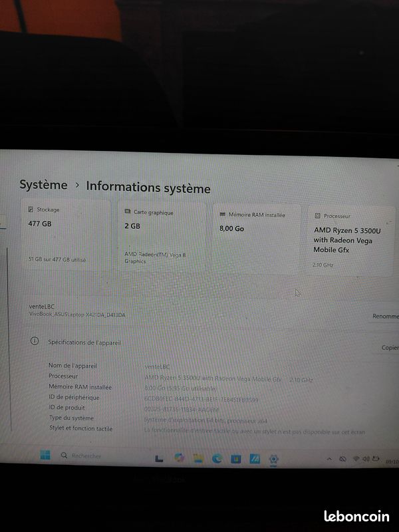
Task: Click the ID de périphérique label
Action: pos(74,397)
